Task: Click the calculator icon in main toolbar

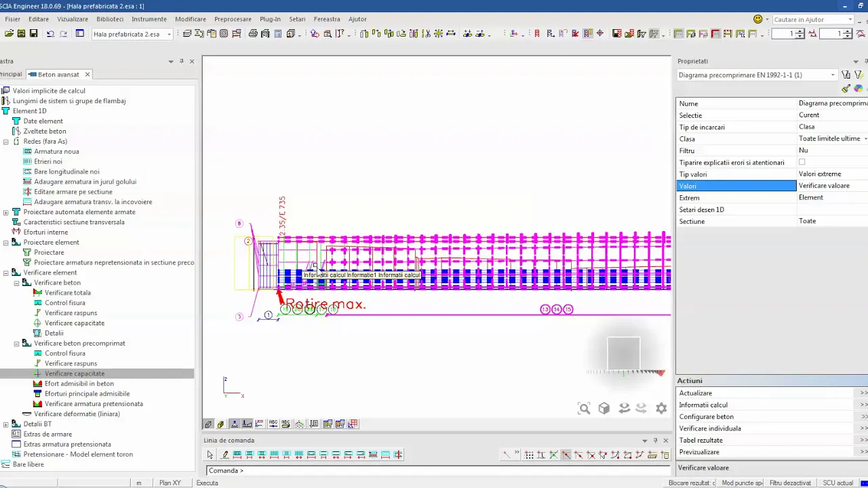Action: [278, 33]
